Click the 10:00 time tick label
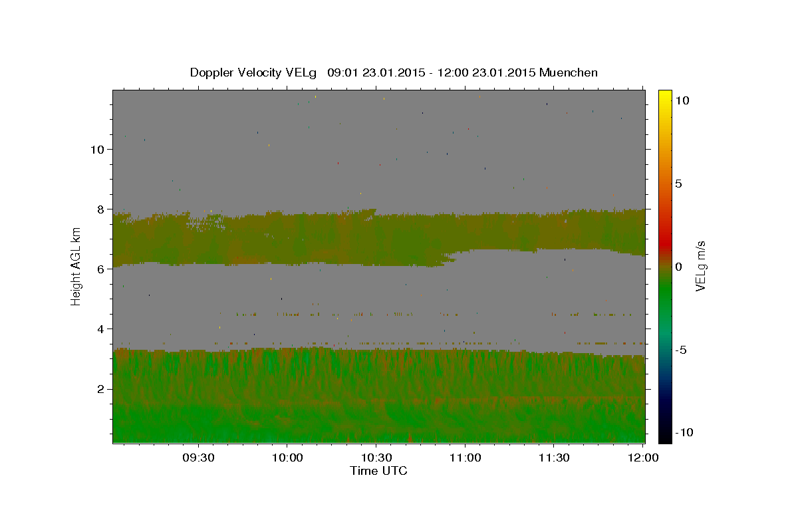 [287, 458]
